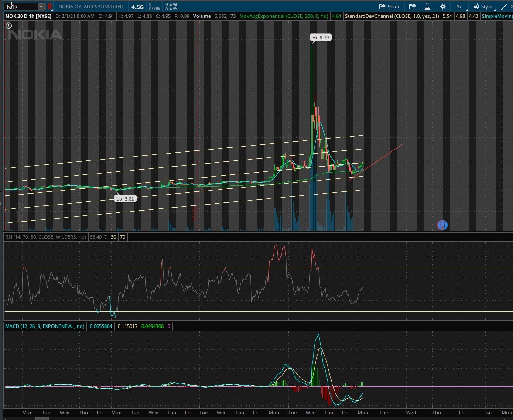Open the chart info card icon
513x420 pixels.
pyautogui.click(x=412, y=7)
